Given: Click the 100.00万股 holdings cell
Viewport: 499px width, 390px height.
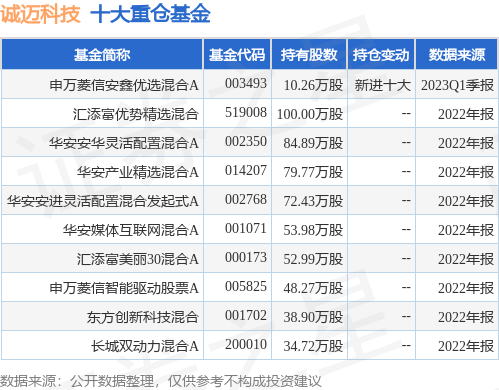Looking at the screenshot, I should [310, 114].
